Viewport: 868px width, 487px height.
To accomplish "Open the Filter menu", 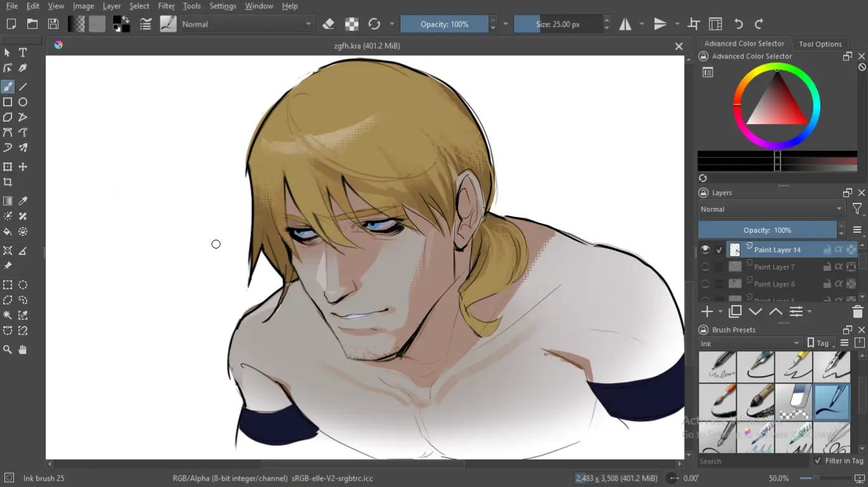I will click(166, 6).
